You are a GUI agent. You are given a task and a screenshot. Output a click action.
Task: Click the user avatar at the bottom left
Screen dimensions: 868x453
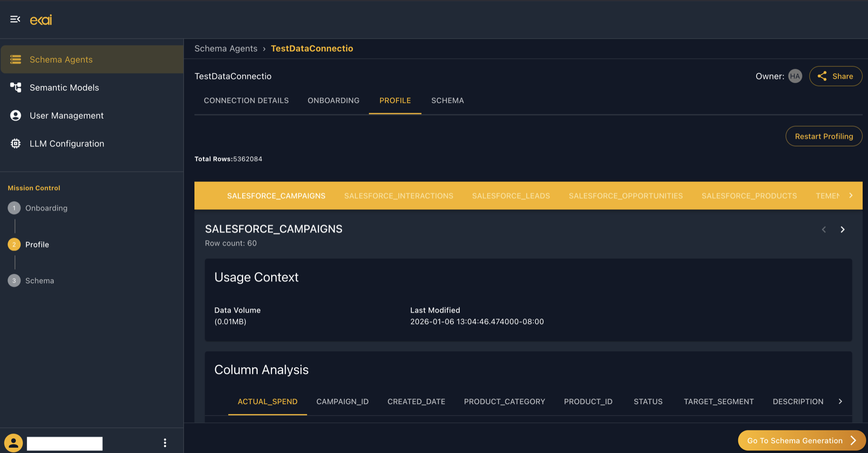(14, 443)
